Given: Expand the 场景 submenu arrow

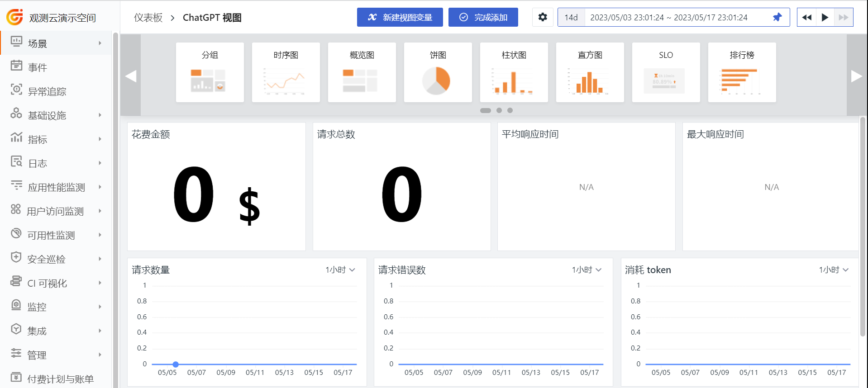Looking at the screenshot, I should coord(100,43).
